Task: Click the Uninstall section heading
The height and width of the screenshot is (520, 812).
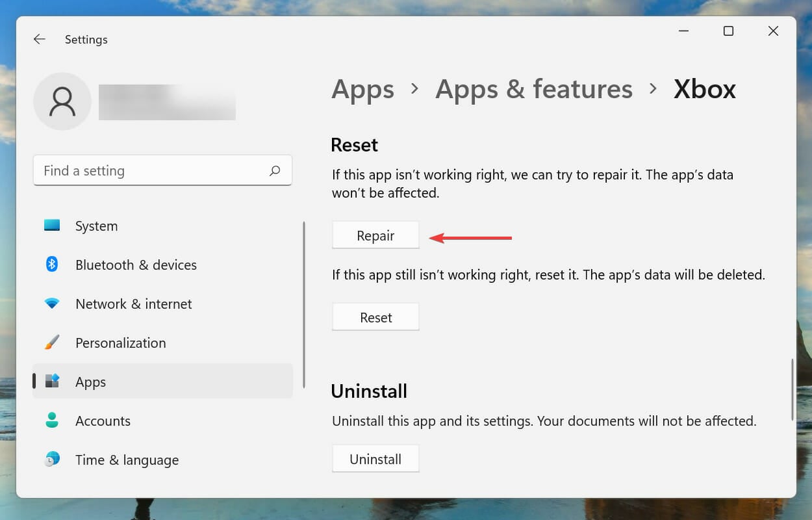Action: coord(369,391)
